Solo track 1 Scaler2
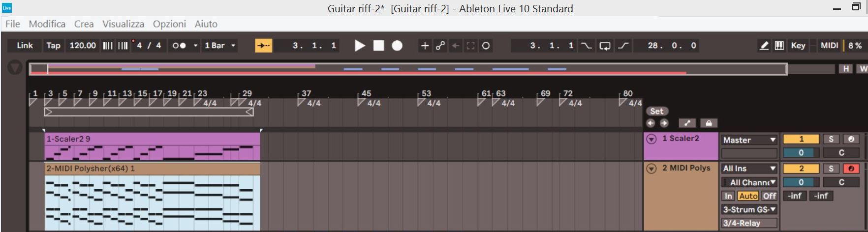 [x=831, y=139]
